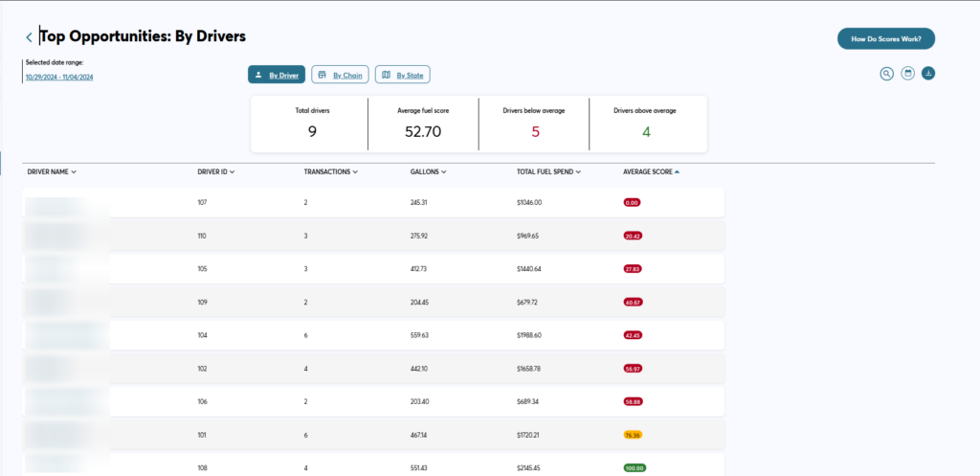This screenshot has width=980, height=476.
Task: Click fuel spend value $679.72
Action: [527, 302]
